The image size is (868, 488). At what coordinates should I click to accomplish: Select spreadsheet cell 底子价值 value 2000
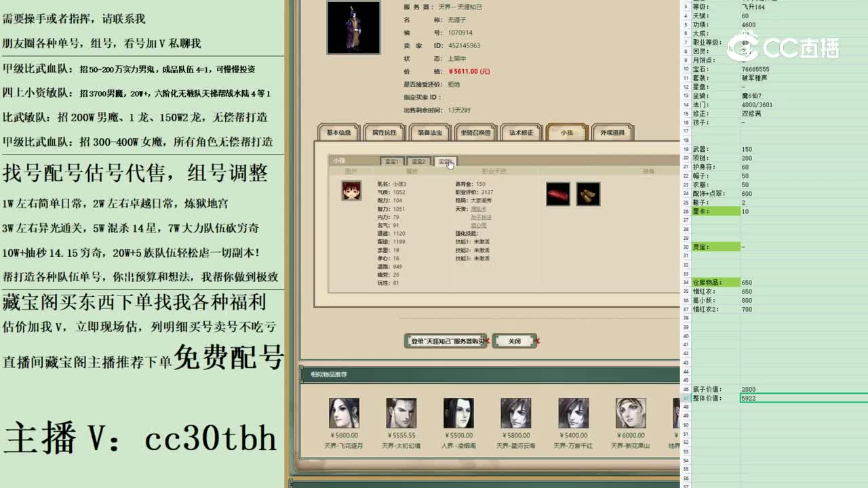point(804,390)
